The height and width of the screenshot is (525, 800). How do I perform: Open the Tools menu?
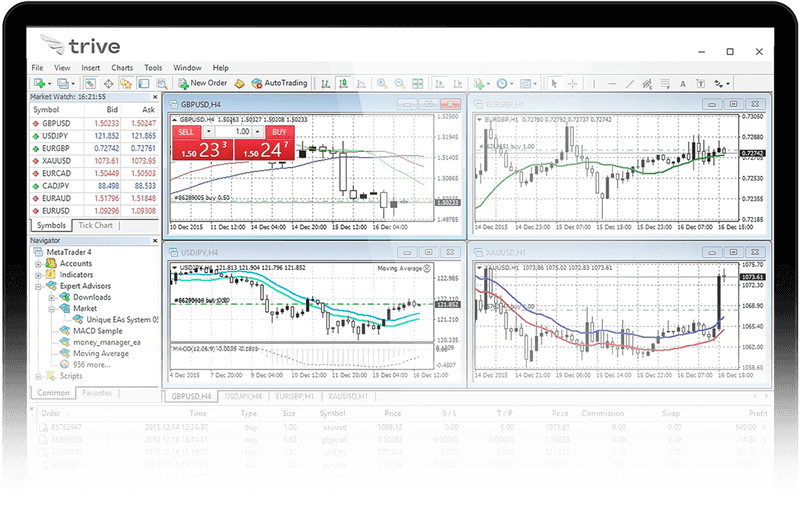[153, 67]
